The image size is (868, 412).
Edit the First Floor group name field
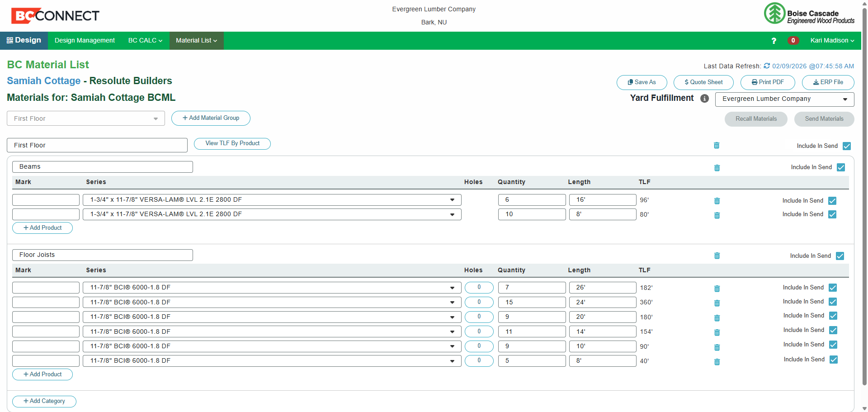pos(97,145)
